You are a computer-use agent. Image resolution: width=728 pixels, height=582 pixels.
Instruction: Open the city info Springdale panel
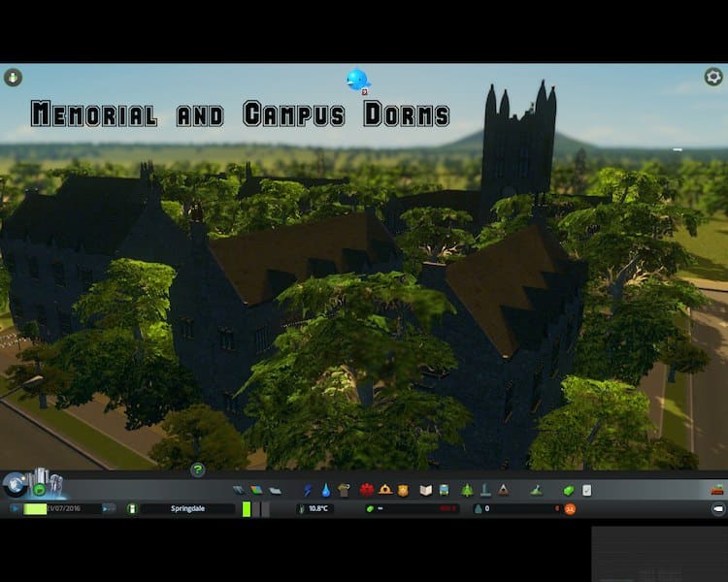pos(187,508)
